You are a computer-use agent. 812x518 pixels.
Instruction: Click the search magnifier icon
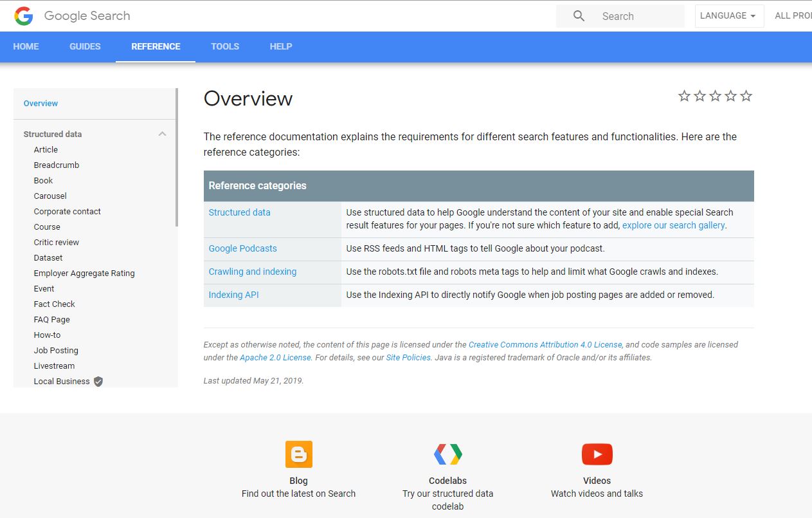point(579,16)
